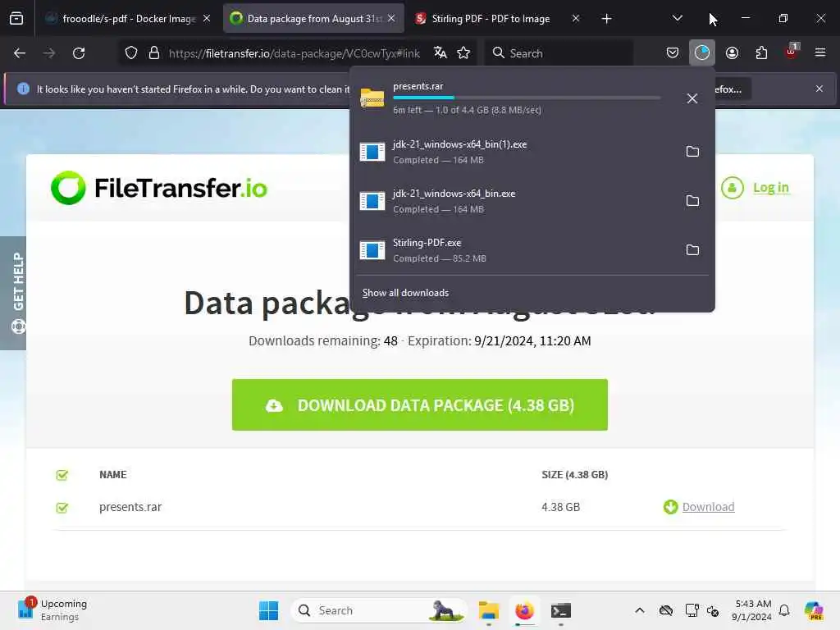840x630 pixels.
Task: Open the Save to Pocket icon
Action: [673, 53]
